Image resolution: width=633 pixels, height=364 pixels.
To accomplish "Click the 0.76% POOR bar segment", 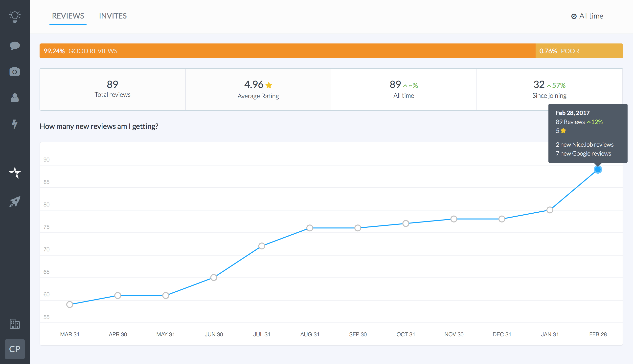I will click(x=579, y=51).
